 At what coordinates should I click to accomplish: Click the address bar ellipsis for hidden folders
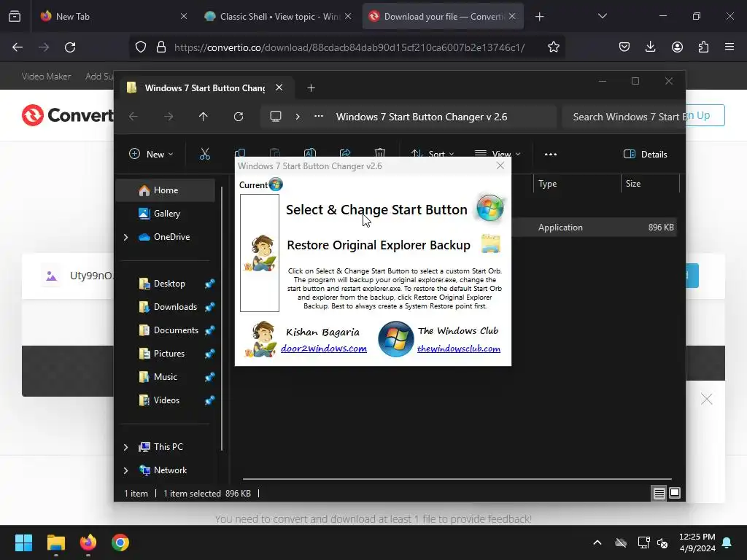tap(319, 117)
